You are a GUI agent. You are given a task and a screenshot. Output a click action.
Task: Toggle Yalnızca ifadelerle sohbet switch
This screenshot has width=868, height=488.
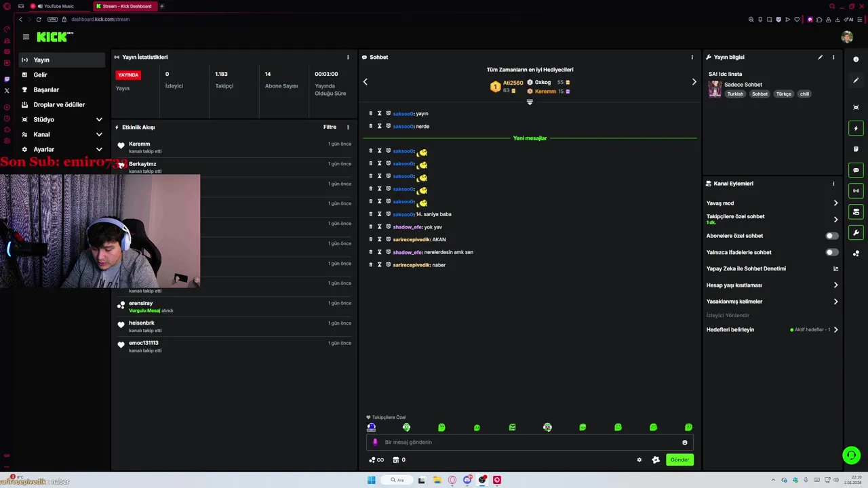[831, 252]
